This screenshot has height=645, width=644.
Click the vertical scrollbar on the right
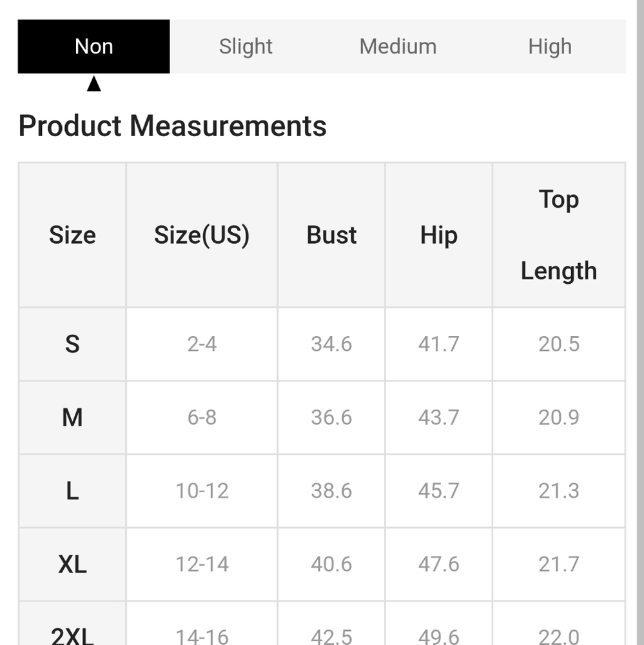640,322
